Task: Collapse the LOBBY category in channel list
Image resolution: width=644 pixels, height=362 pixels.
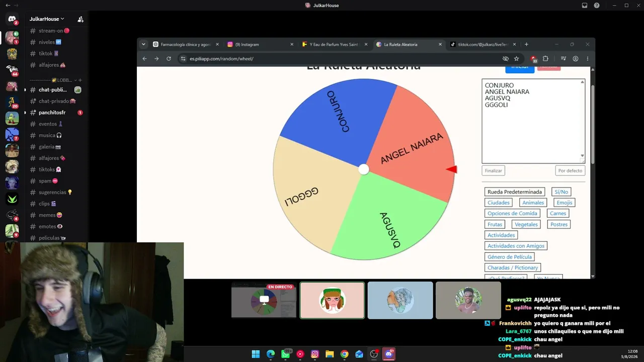Action: coord(76,80)
